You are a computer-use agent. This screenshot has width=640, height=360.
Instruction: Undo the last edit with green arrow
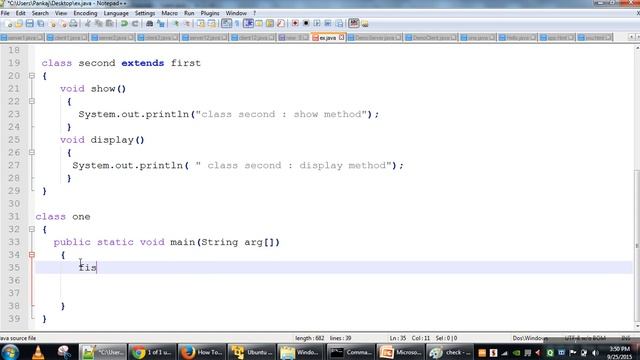pyautogui.click(x=124, y=24)
